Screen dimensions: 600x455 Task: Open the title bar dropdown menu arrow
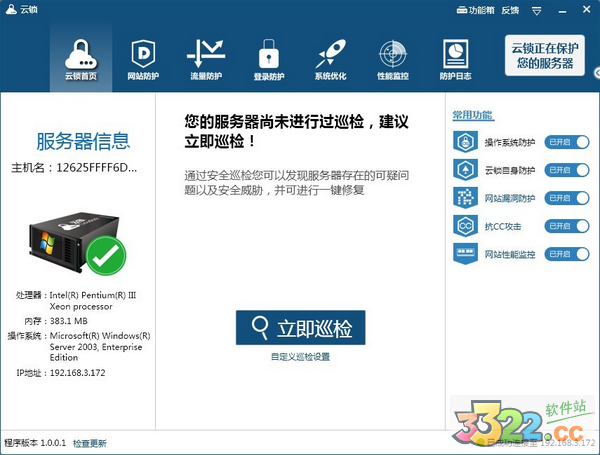536,11
